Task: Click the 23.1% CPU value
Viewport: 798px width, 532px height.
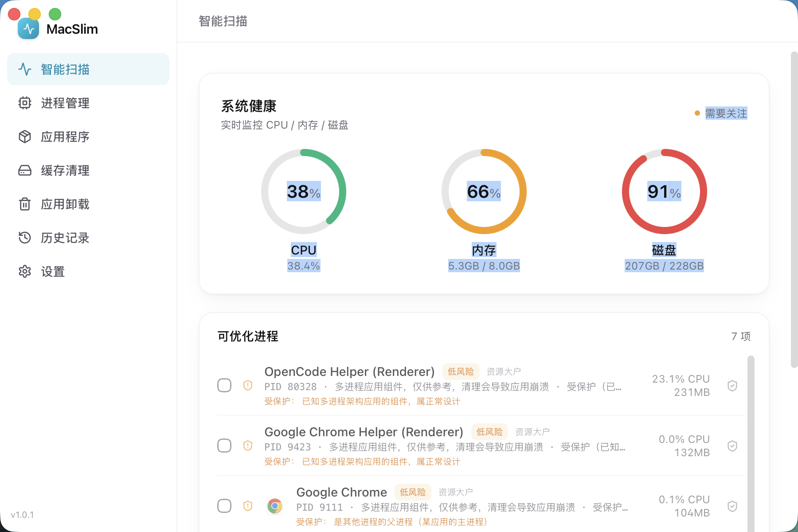Action: (681, 379)
